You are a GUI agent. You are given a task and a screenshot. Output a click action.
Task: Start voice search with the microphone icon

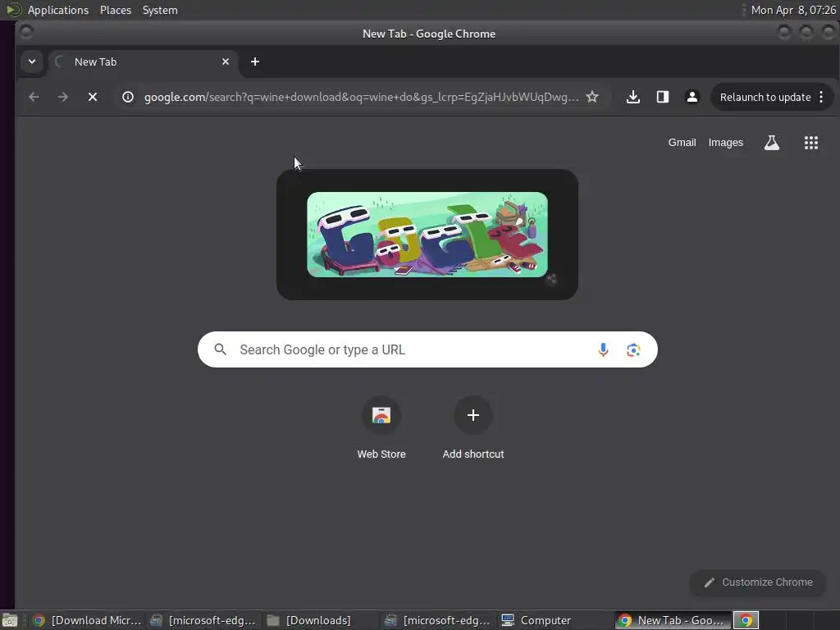[x=603, y=349]
